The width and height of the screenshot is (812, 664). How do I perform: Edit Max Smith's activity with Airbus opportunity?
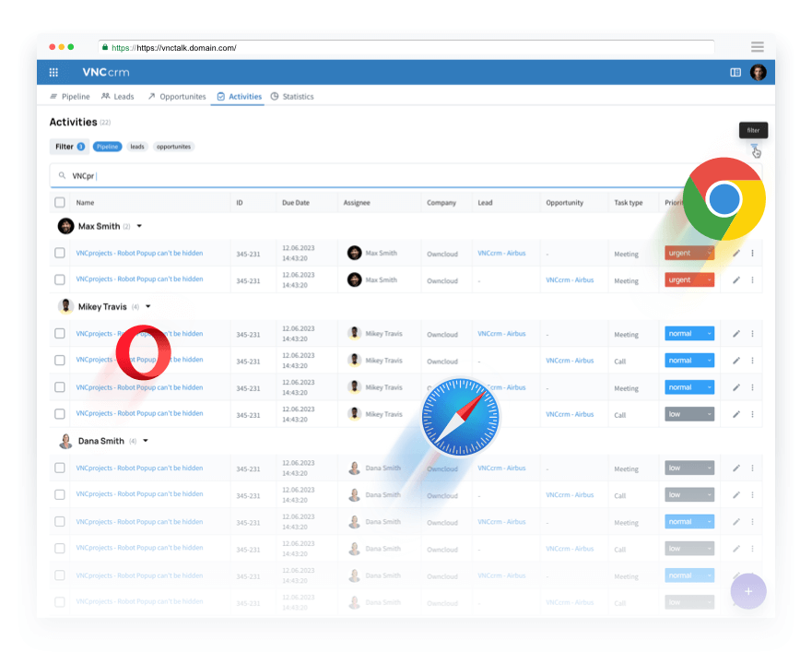pos(736,280)
